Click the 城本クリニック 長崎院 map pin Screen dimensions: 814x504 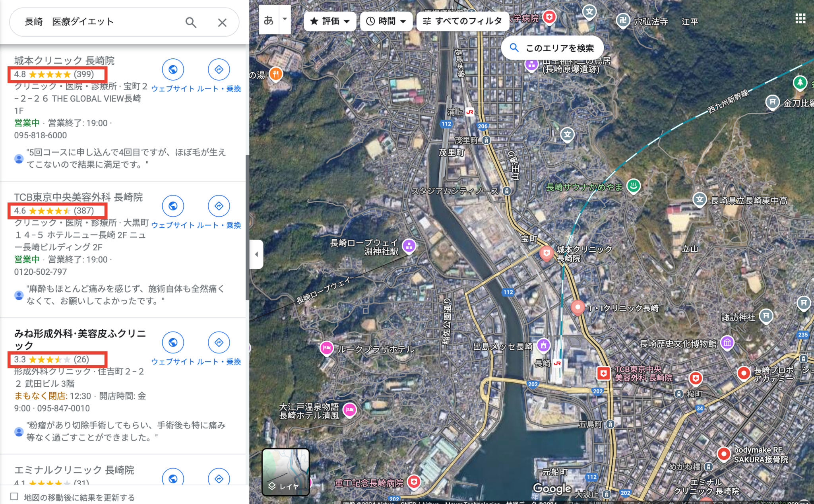pyautogui.click(x=547, y=253)
